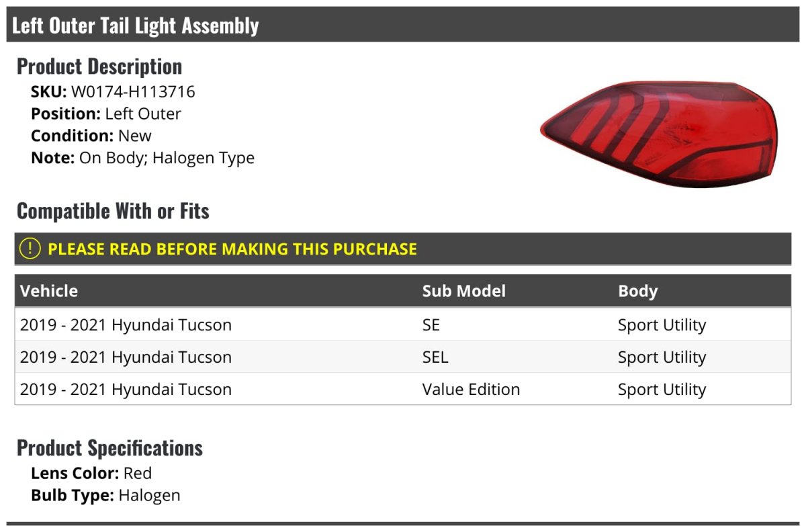Click the yellow exclamation warning icon
The height and width of the screenshot is (532, 806).
30,249
